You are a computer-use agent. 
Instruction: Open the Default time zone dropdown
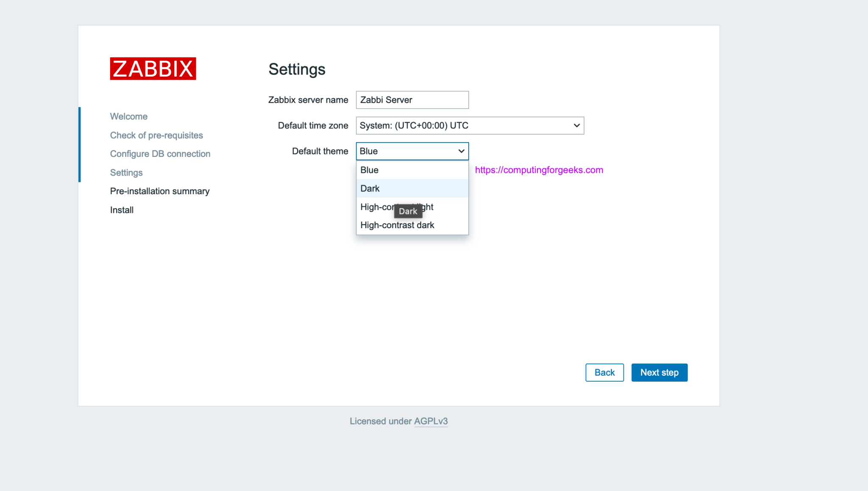469,126
